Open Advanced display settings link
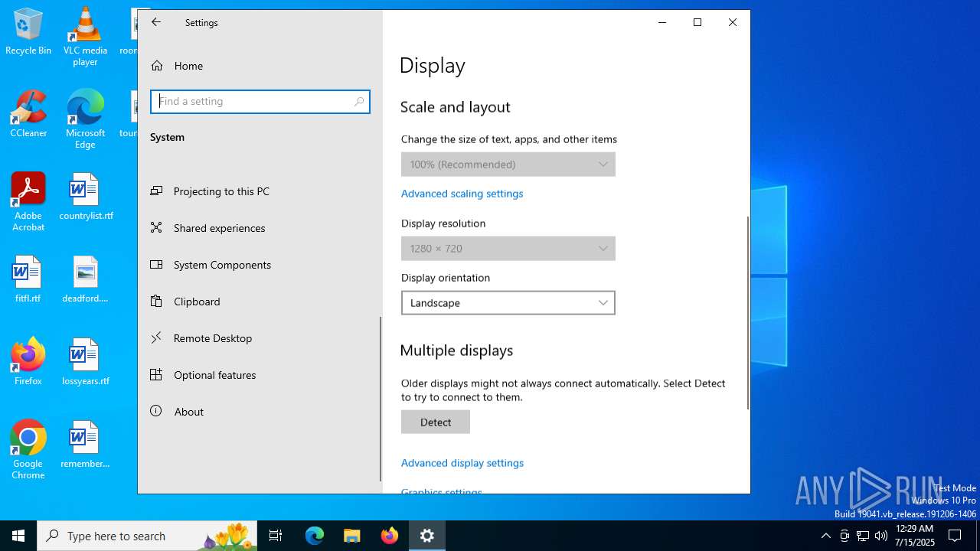This screenshot has width=980, height=551. 462,463
